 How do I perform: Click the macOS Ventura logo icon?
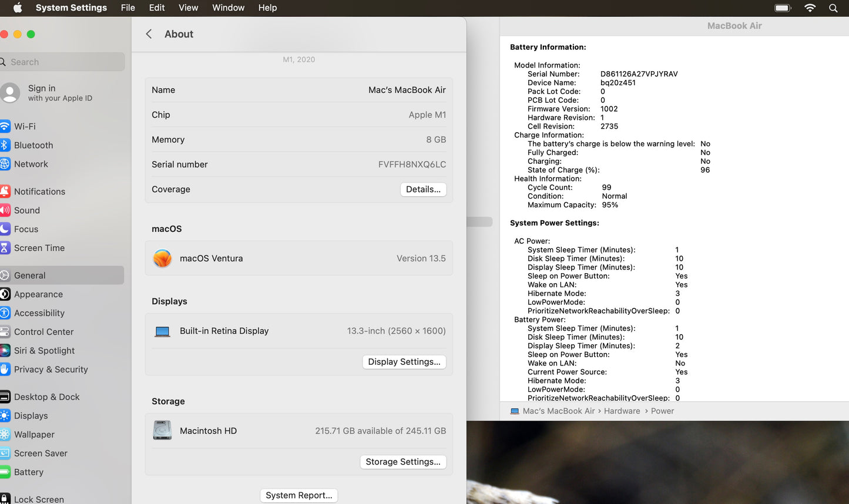(162, 258)
